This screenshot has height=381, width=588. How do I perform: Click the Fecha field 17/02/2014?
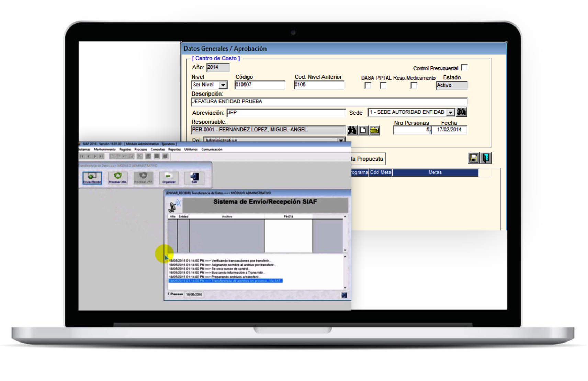tap(449, 130)
